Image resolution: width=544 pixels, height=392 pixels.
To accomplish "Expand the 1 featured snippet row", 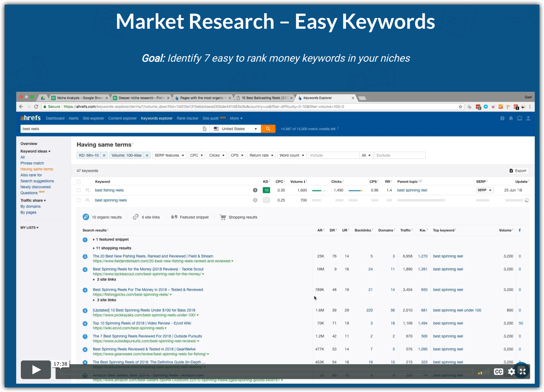I will tap(111, 239).
